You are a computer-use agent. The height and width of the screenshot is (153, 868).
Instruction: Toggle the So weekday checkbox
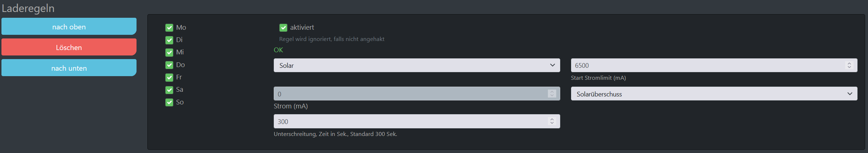click(x=169, y=102)
